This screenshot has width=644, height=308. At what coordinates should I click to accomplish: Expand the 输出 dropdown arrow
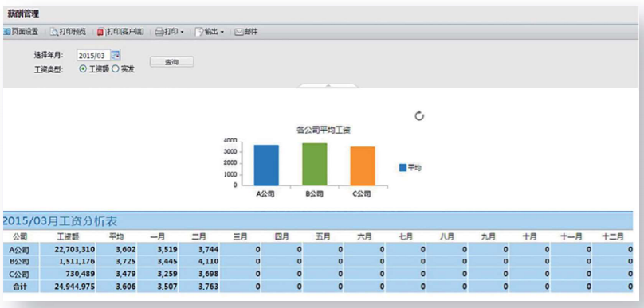222,33
